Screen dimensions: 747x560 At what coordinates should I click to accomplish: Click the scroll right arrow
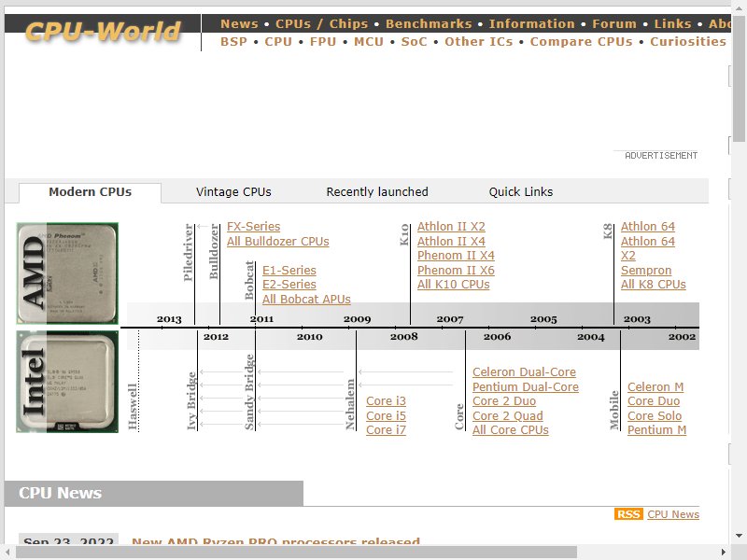pos(724,553)
